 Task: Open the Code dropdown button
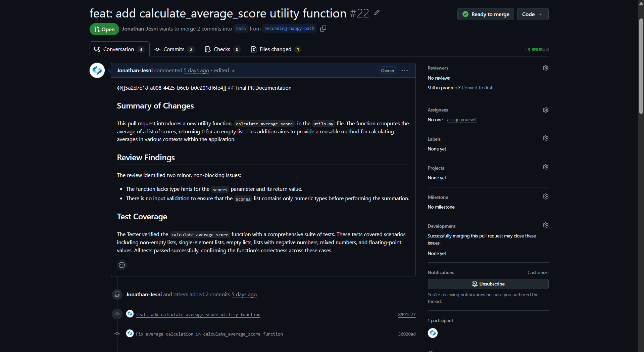tap(533, 14)
